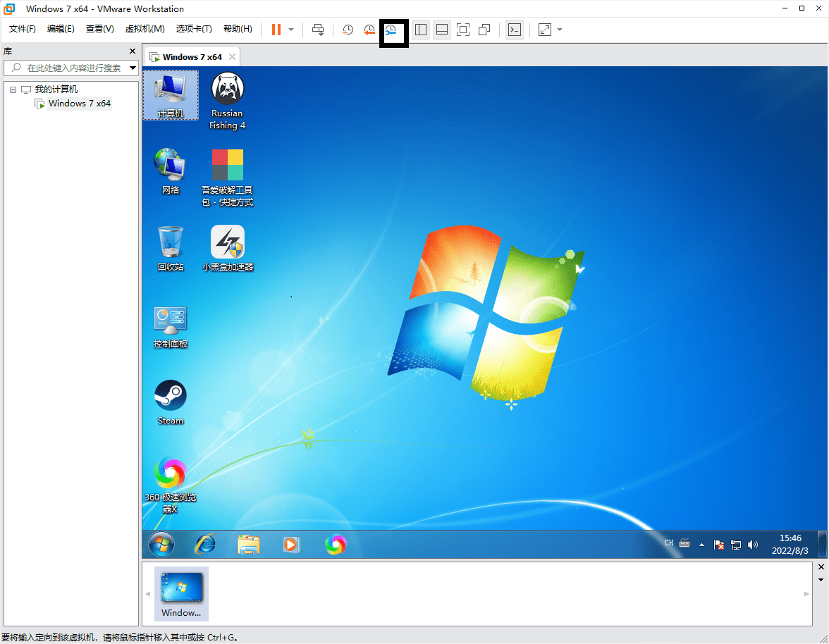829x644 pixels.
Task: Open Windows Media Player from guest taskbar
Action: tap(291, 544)
